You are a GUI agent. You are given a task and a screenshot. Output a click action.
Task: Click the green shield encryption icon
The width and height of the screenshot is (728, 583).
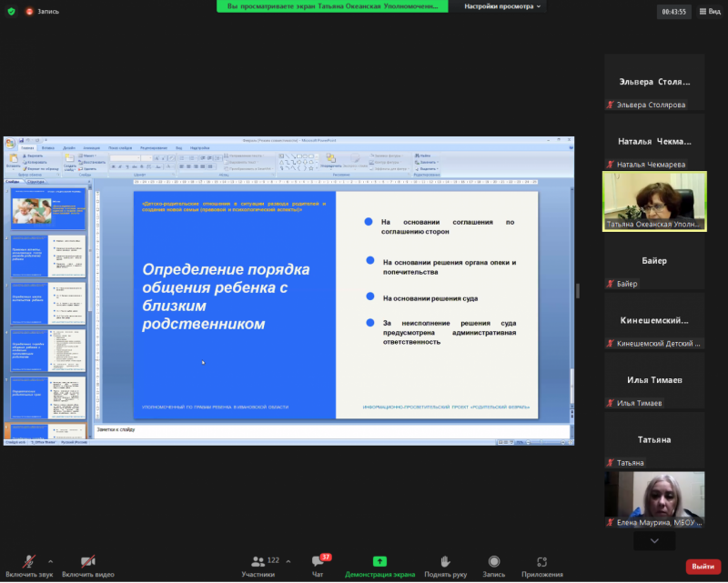tap(9, 12)
